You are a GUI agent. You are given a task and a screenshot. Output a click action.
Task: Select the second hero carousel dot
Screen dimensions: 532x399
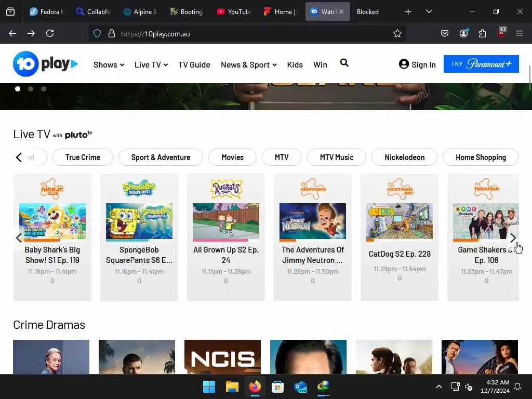[31, 89]
